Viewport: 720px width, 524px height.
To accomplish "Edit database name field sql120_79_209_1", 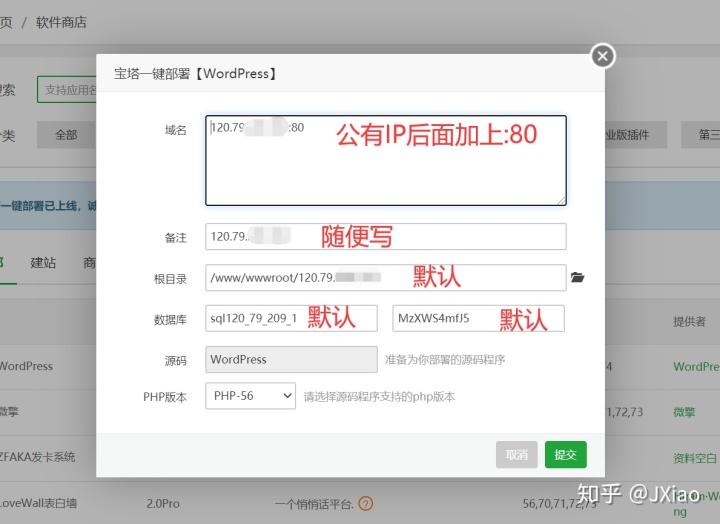I will (x=291, y=318).
